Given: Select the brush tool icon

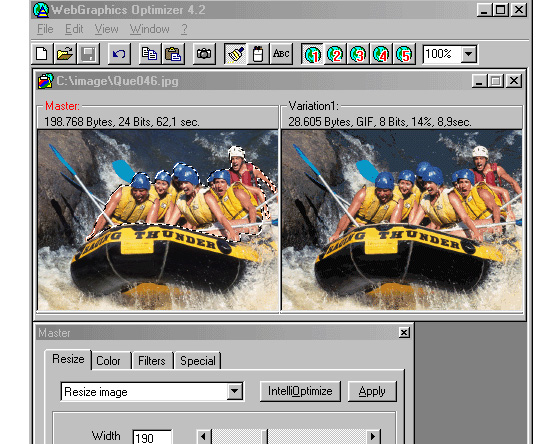Looking at the screenshot, I should click(235, 54).
